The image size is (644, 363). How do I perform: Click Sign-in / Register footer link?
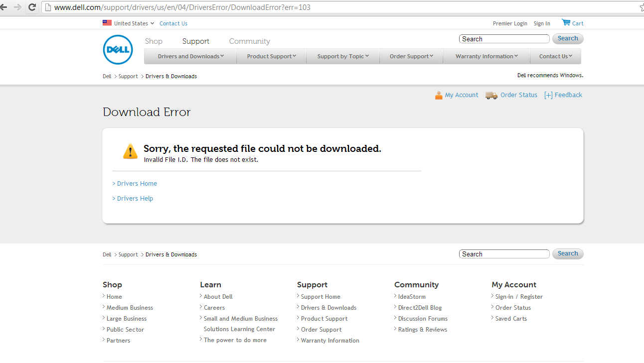pos(519,297)
